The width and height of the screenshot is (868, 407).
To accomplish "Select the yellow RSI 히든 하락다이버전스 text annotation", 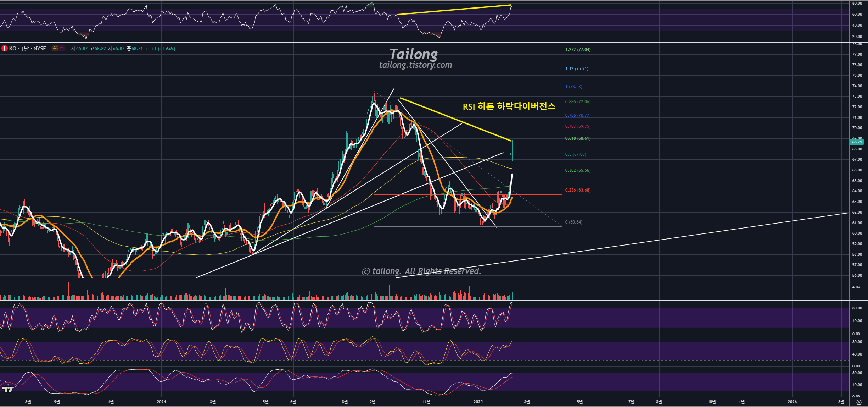I will pos(509,106).
